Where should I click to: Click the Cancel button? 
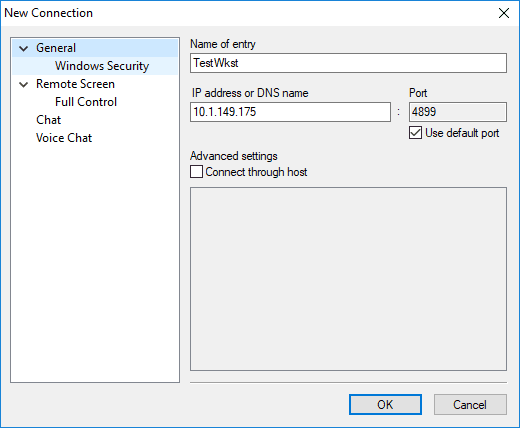470,405
